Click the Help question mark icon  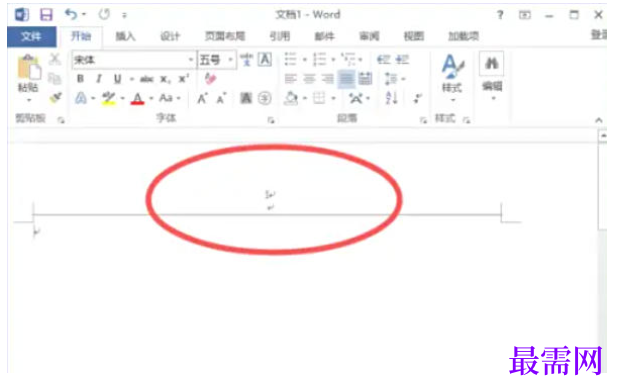(x=500, y=15)
